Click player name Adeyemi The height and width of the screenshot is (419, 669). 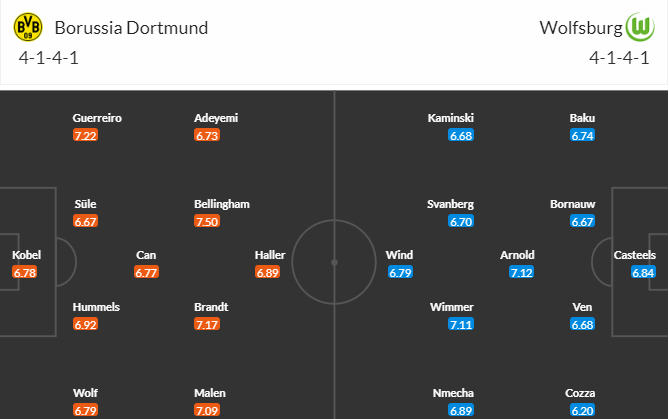(x=216, y=118)
